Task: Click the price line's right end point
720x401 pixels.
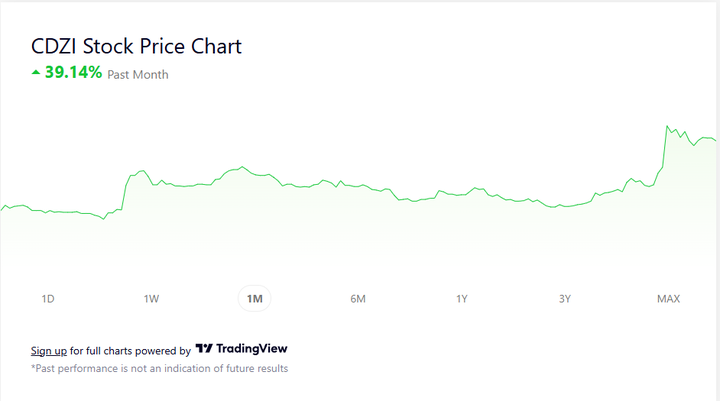Action: pyautogui.click(x=716, y=140)
